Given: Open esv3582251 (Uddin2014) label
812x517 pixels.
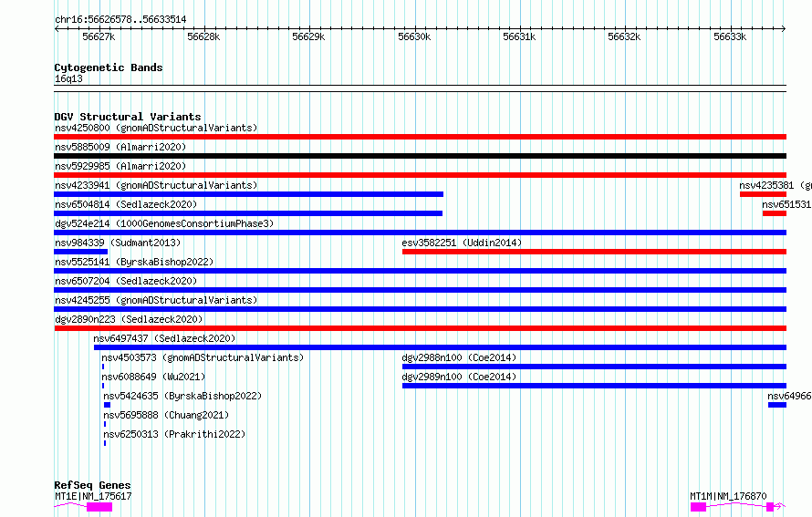Looking at the screenshot, I should coord(462,243).
